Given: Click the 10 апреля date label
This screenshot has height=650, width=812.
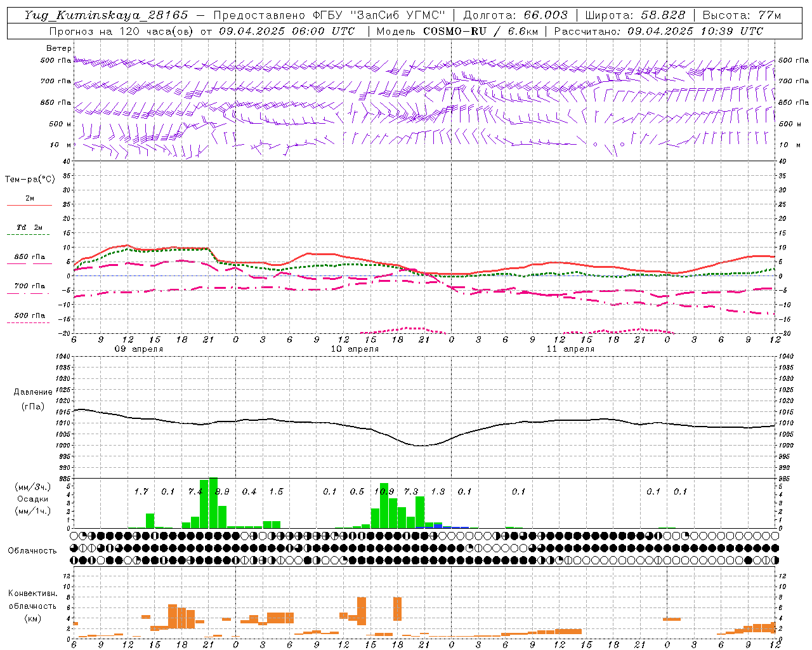Looking at the screenshot, I should pyautogui.click(x=355, y=349).
